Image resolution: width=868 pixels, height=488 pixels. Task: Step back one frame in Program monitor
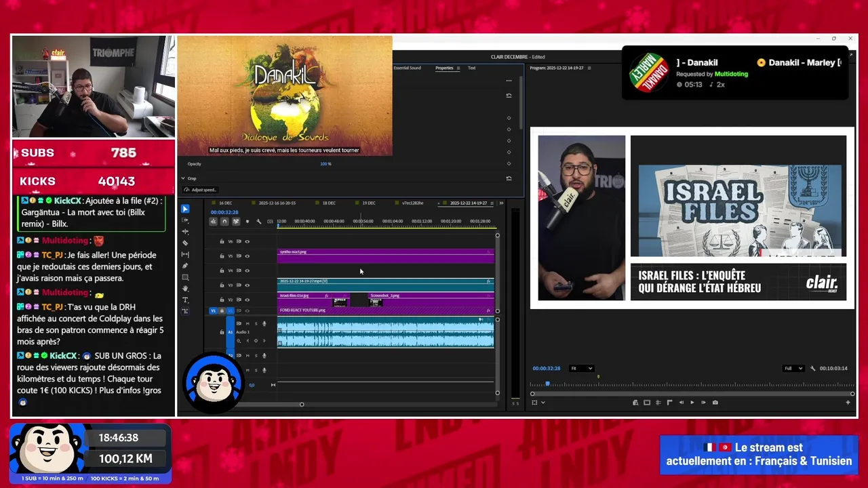pyautogui.click(x=682, y=402)
